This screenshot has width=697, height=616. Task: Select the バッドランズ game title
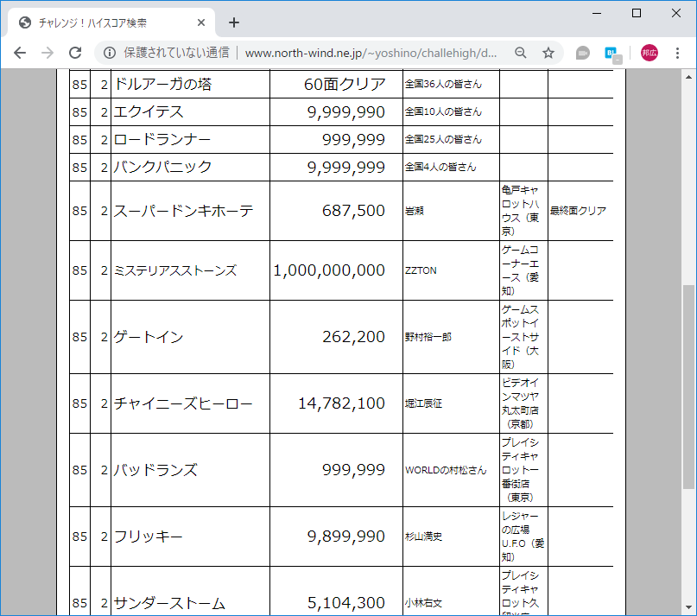(x=155, y=470)
